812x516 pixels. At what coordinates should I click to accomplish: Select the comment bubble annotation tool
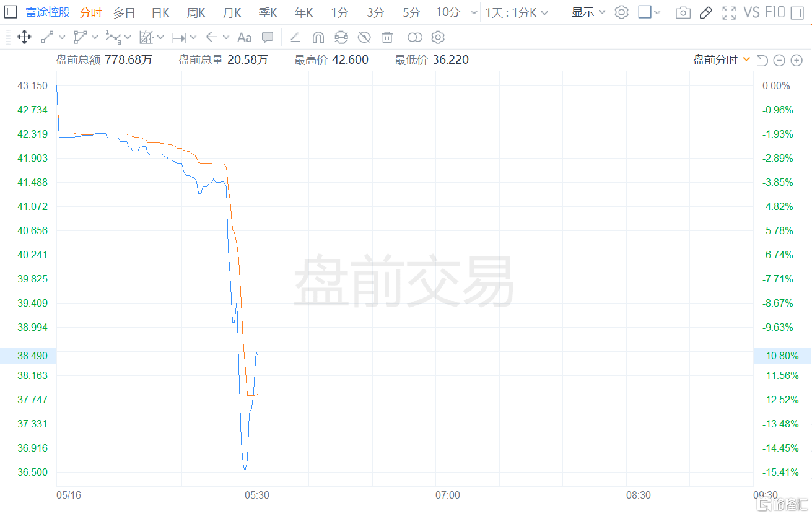pyautogui.click(x=268, y=37)
